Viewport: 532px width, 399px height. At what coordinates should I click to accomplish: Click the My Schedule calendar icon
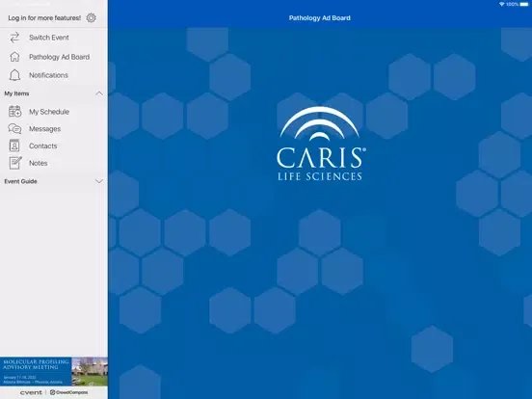[x=14, y=111]
